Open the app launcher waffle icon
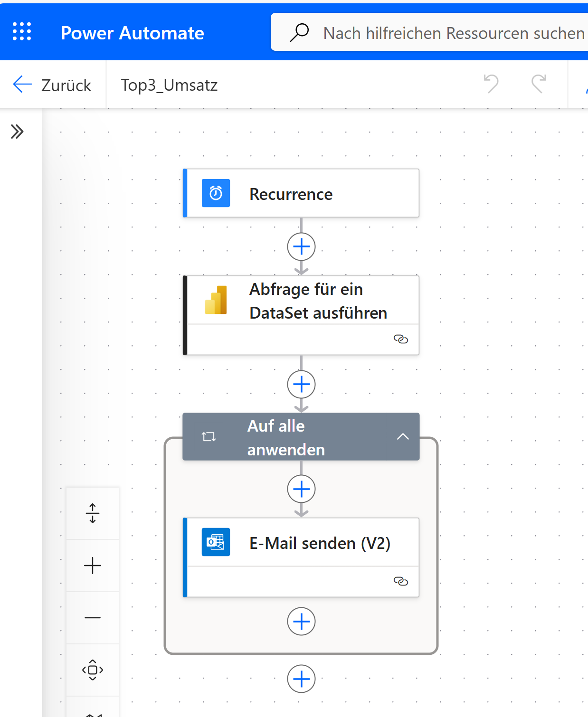This screenshot has height=717, width=588. (22, 32)
